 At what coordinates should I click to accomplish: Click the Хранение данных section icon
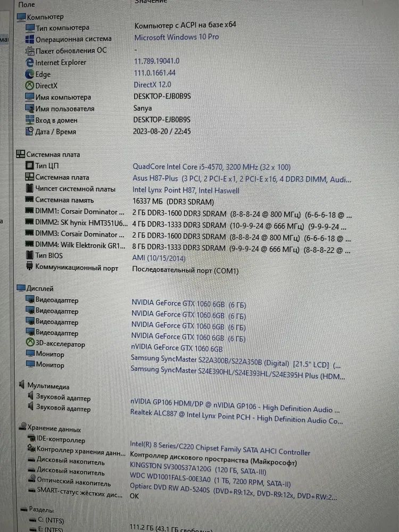coord(23,427)
